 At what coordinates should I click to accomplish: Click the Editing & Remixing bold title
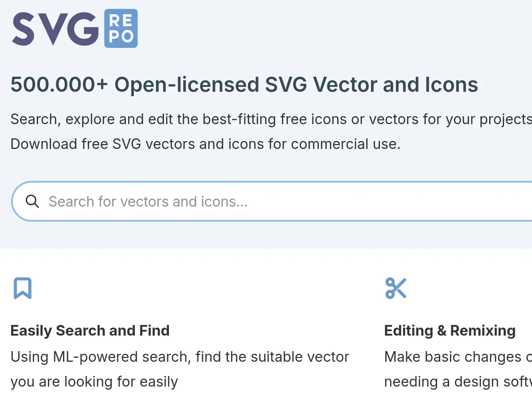pos(450,330)
